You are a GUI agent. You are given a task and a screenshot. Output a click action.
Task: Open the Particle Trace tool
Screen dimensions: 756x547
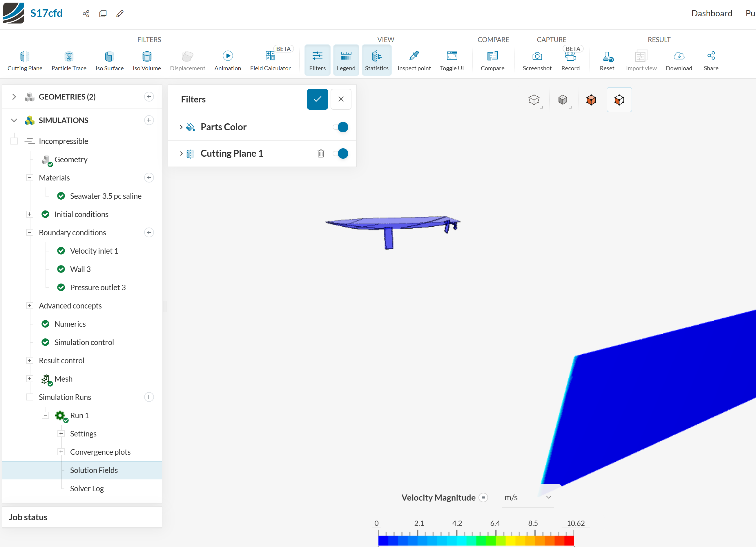(69, 60)
